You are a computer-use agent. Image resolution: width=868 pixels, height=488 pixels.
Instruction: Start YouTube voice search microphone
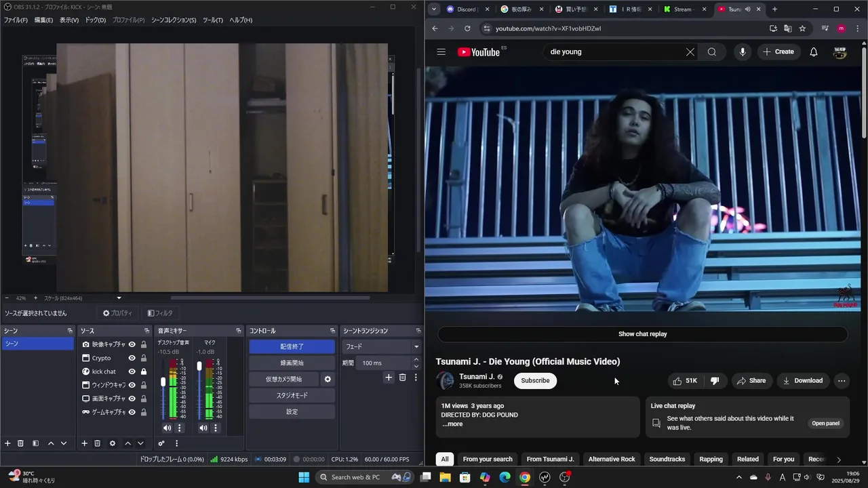[x=743, y=52]
